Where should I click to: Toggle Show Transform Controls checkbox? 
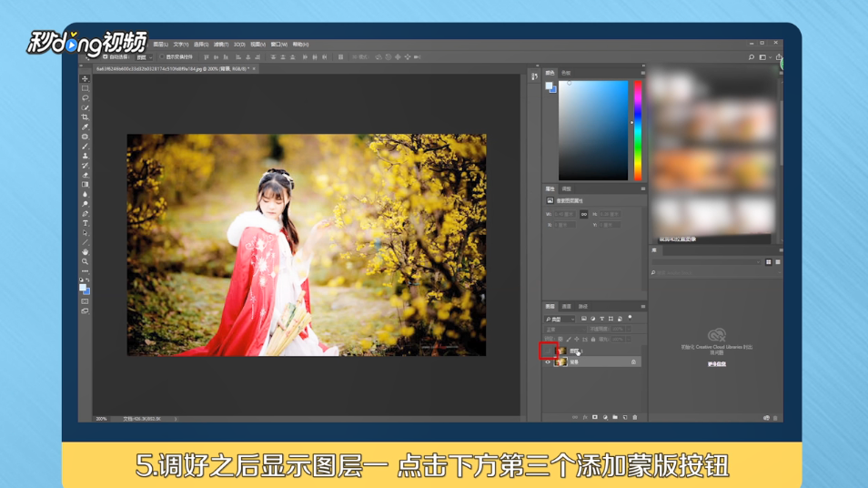point(162,56)
